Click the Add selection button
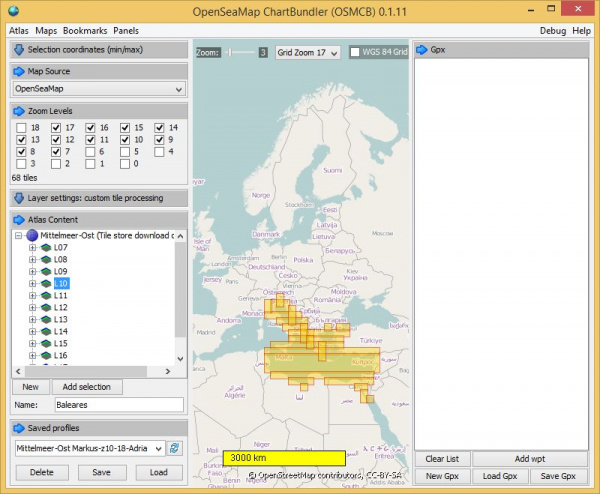The width and height of the screenshot is (600, 494). [x=86, y=387]
